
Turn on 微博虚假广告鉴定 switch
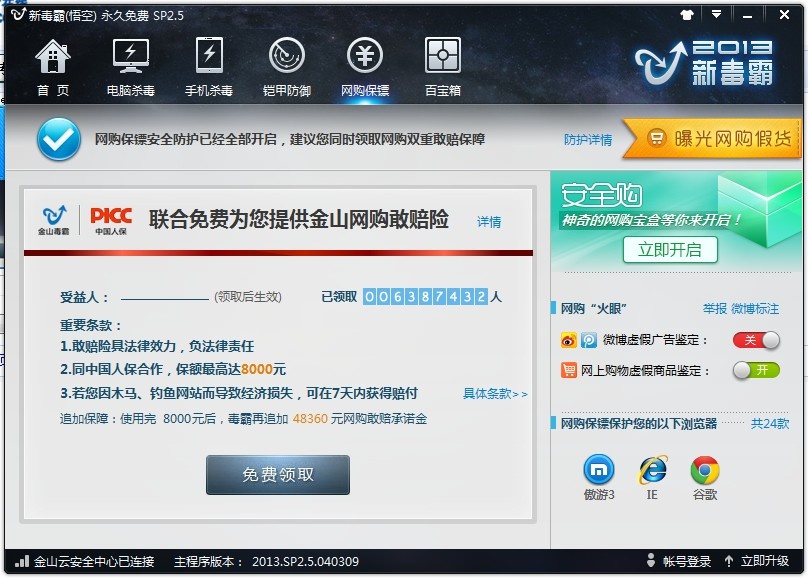pyautogui.click(x=755, y=340)
